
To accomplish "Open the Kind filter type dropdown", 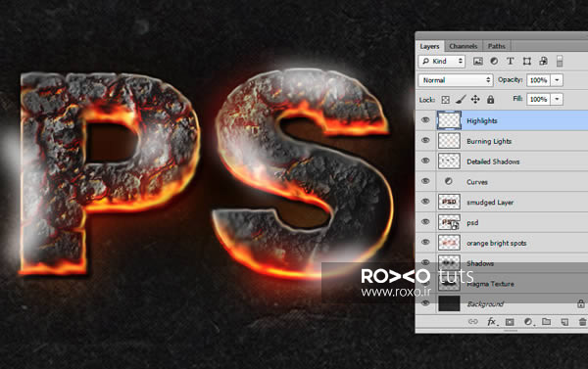I will point(442,61).
